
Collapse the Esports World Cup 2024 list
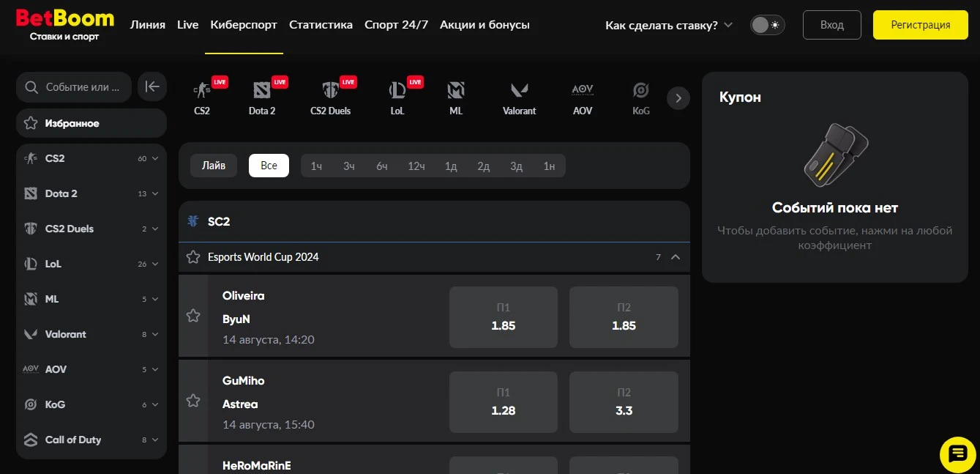676,257
